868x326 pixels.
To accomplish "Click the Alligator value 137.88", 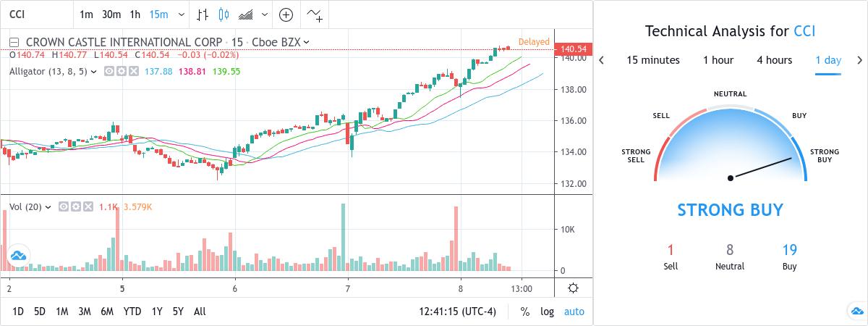I will click(x=158, y=71).
